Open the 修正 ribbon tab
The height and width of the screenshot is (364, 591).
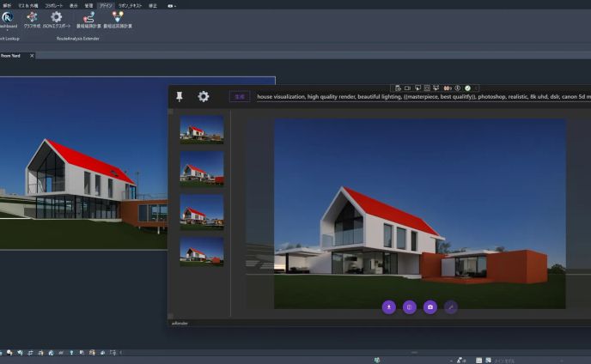pos(153,6)
